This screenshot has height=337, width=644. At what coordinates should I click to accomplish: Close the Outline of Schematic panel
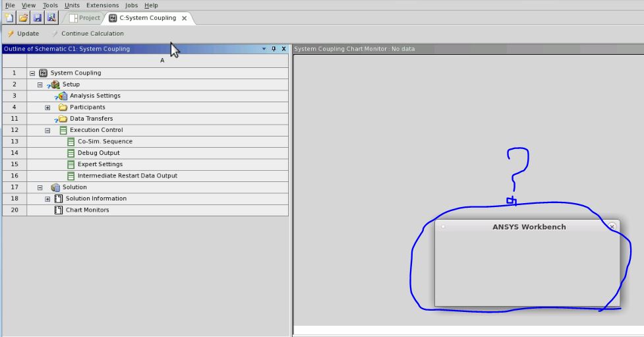pyautogui.click(x=283, y=49)
